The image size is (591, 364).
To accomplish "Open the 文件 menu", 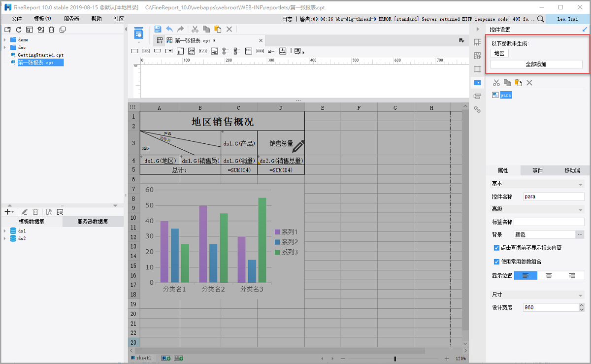I will (17, 19).
